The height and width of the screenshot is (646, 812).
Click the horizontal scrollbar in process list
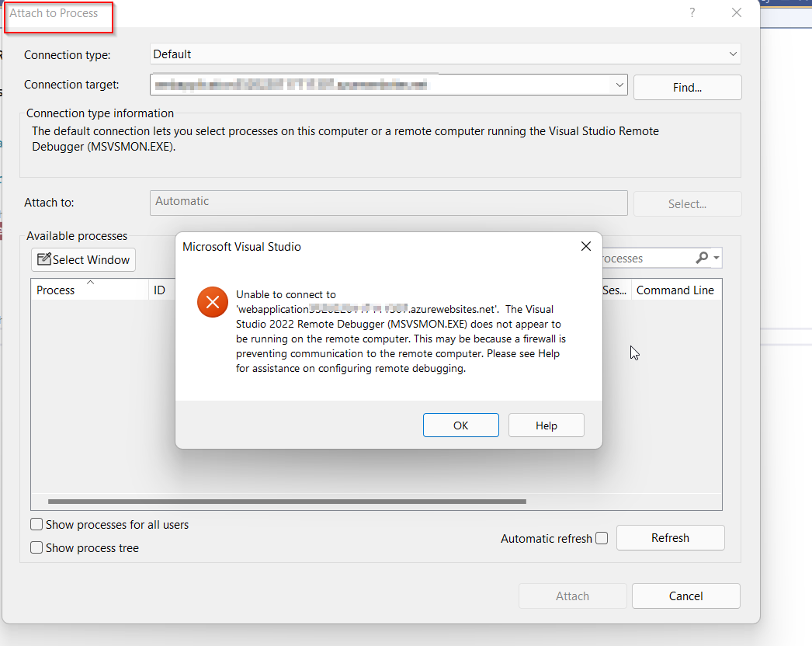(287, 502)
